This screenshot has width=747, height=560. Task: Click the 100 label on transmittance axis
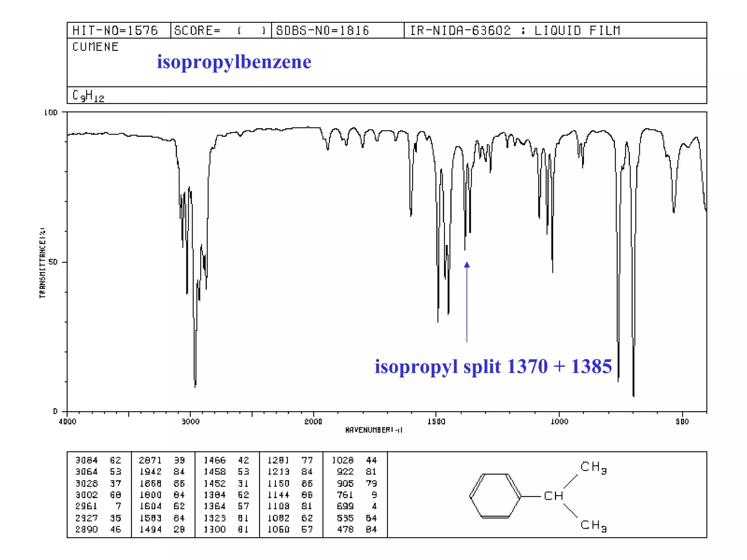(x=51, y=113)
